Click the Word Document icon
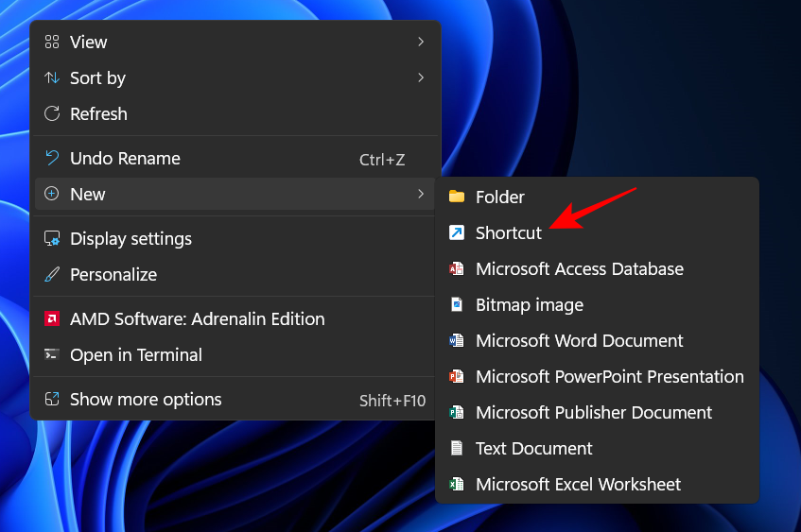Image resolution: width=801 pixels, height=532 pixels. tap(457, 340)
